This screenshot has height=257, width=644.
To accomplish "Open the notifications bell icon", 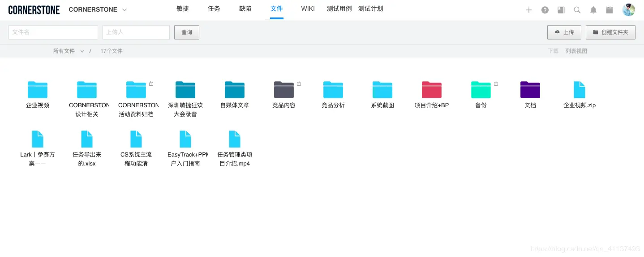I will click(x=593, y=10).
